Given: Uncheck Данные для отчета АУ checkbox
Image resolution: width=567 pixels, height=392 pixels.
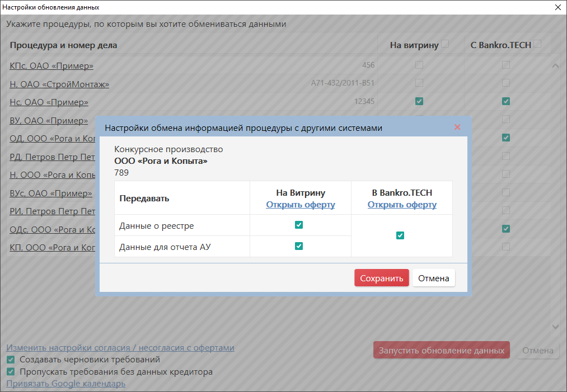Looking at the screenshot, I should [x=299, y=246].
